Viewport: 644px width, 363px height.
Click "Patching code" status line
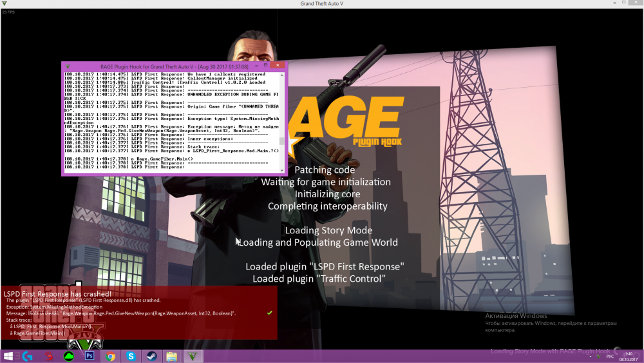tap(325, 170)
